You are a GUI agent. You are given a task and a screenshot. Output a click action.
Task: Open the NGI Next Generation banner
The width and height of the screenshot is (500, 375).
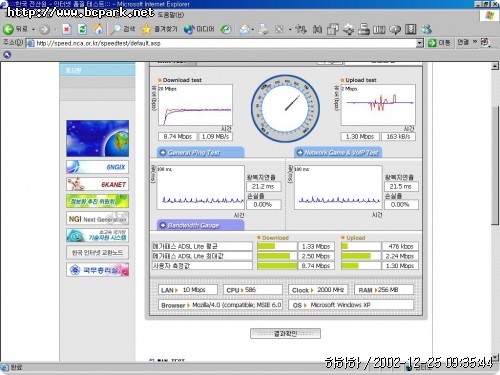[97, 219]
